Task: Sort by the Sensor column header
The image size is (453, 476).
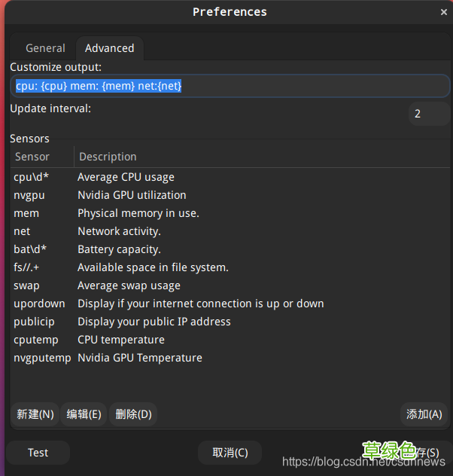Action: 42,157
